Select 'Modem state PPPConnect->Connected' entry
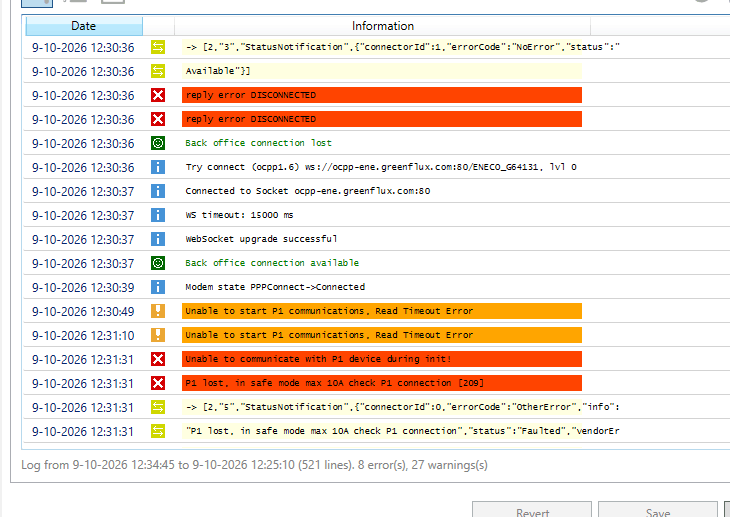The image size is (730, 517). 275,287
